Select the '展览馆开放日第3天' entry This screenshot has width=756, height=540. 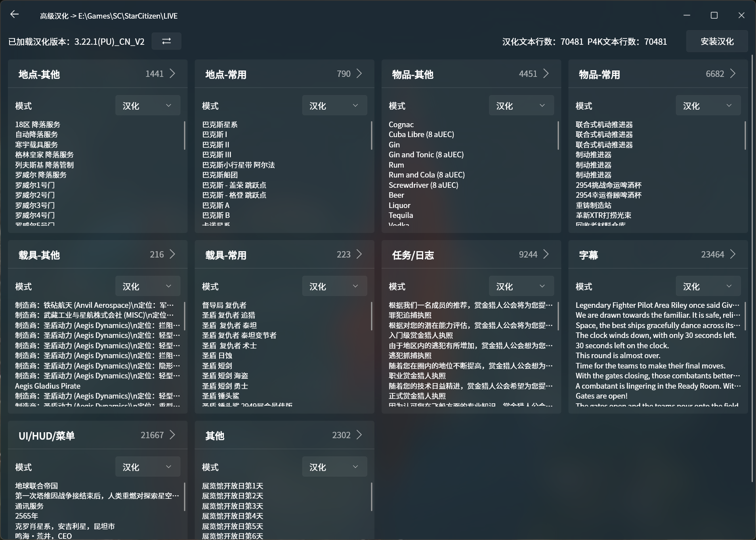pos(233,506)
